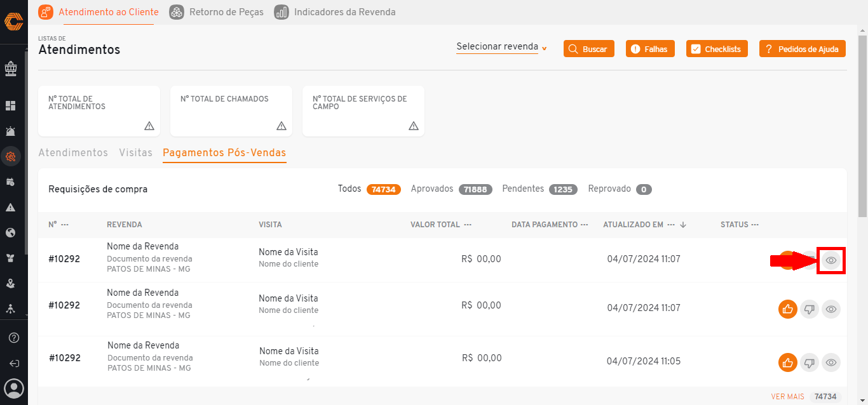The width and height of the screenshot is (868, 405).
Task: Open the control tower sidebar icon
Action: pyautogui.click(x=10, y=68)
